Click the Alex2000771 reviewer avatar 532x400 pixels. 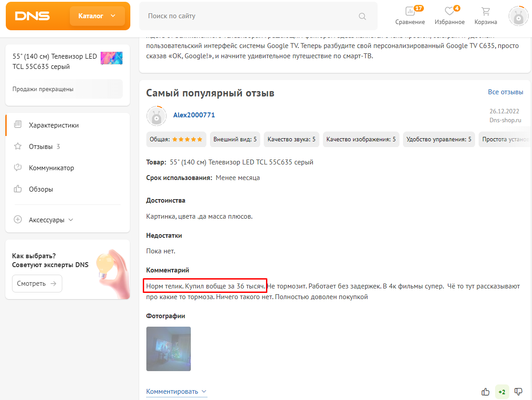tap(157, 116)
